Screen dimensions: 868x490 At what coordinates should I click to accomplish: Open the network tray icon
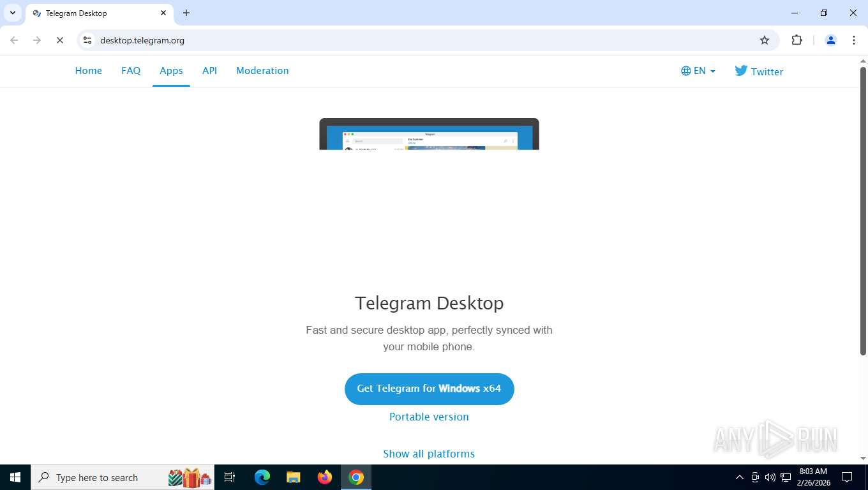pyautogui.click(x=786, y=477)
